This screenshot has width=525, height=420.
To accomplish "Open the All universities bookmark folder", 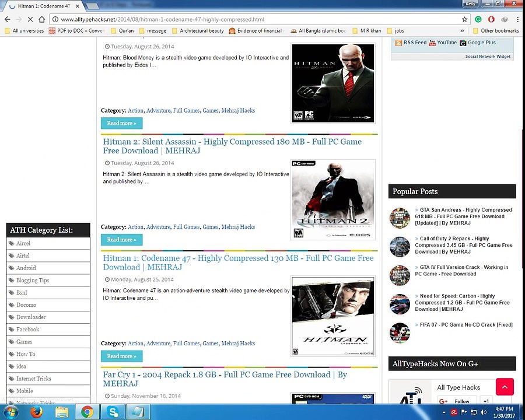I will pyautogui.click(x=24, y=30).
